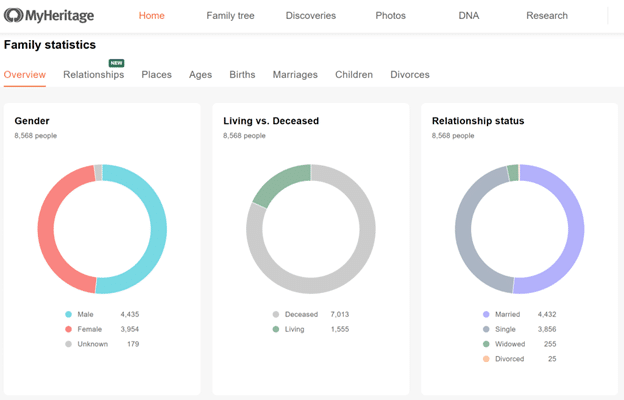The height and width of the screenshot is (400, 624).
Task: Click the Unknown legend label
Action: [93, 344]
